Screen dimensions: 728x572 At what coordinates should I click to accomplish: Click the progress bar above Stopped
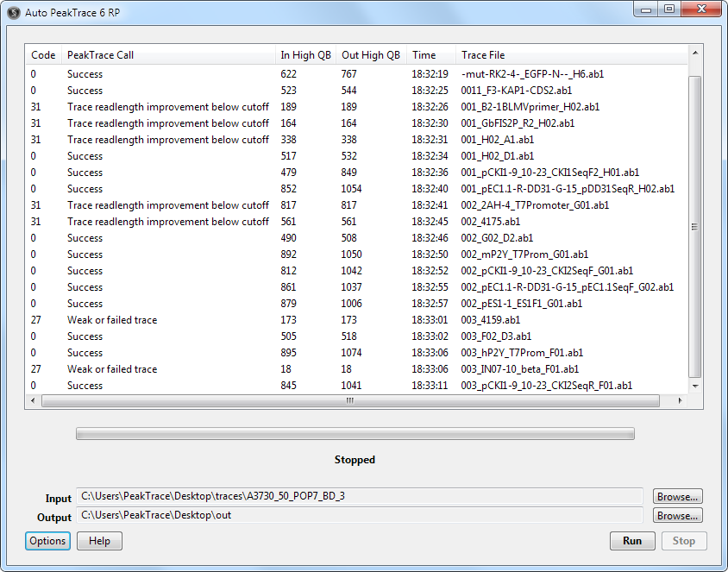[355, 434]
